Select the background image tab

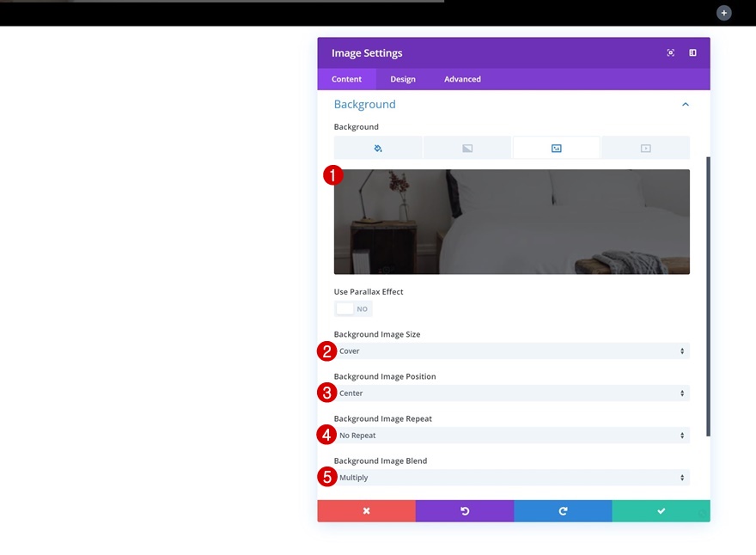coord(556,148)
